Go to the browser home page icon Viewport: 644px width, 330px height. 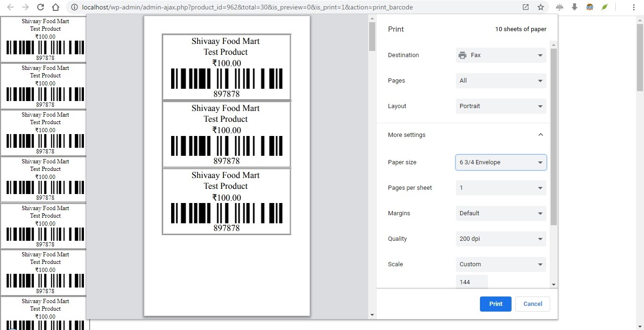point(56,7)
